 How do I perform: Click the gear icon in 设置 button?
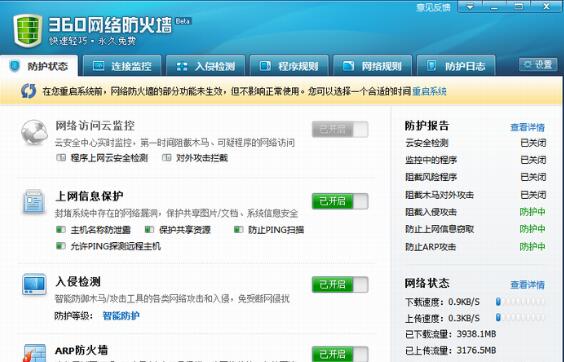pos(527,64)
